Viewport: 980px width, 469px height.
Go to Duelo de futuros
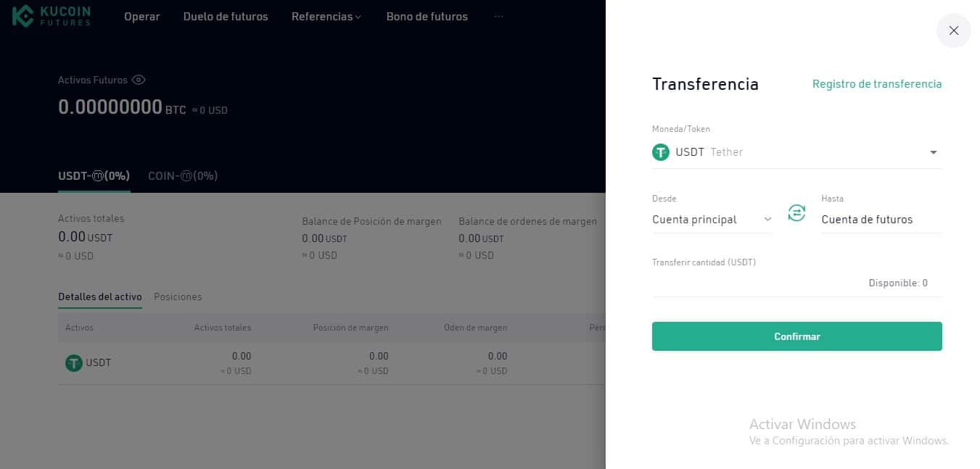coord(226,16)
